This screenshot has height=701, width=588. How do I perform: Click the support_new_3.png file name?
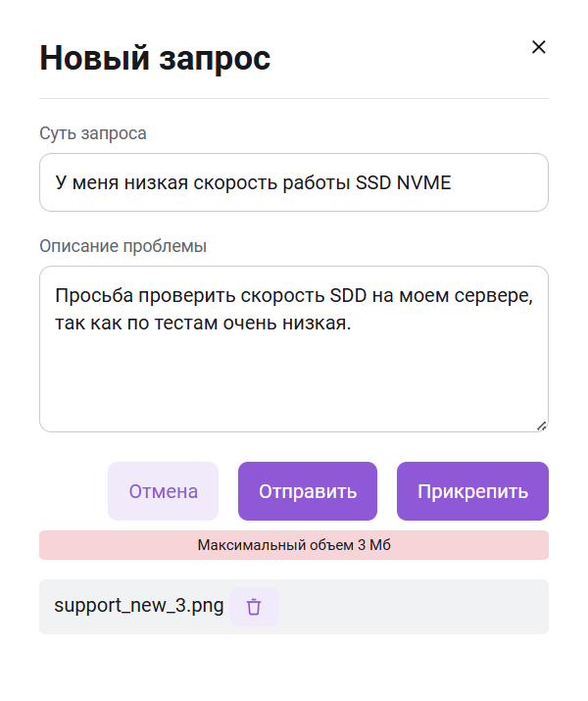pyautogui.click(x=139, y=606)
